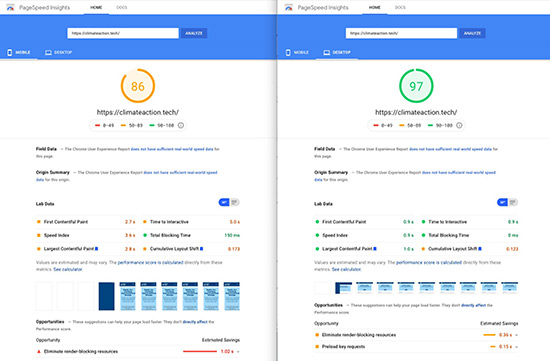The width and height of the screenshot is (550, 361).
Task: Click the Origin Summary heading in the score-97 window
Action: [x=331, y=172]
